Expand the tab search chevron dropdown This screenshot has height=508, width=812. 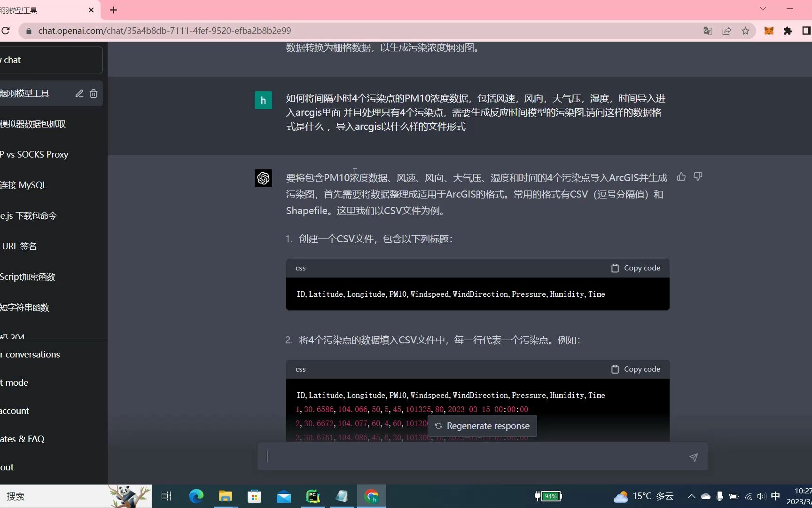point(763,9)
